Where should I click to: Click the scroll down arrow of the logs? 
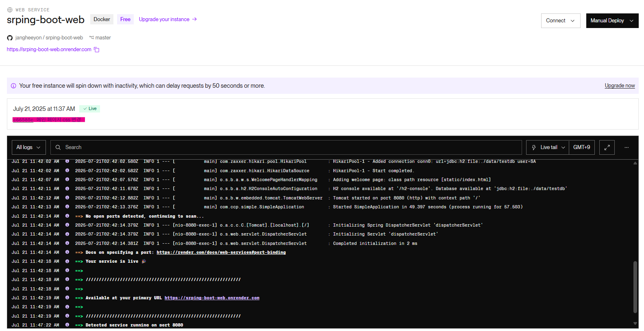(635, 323)
